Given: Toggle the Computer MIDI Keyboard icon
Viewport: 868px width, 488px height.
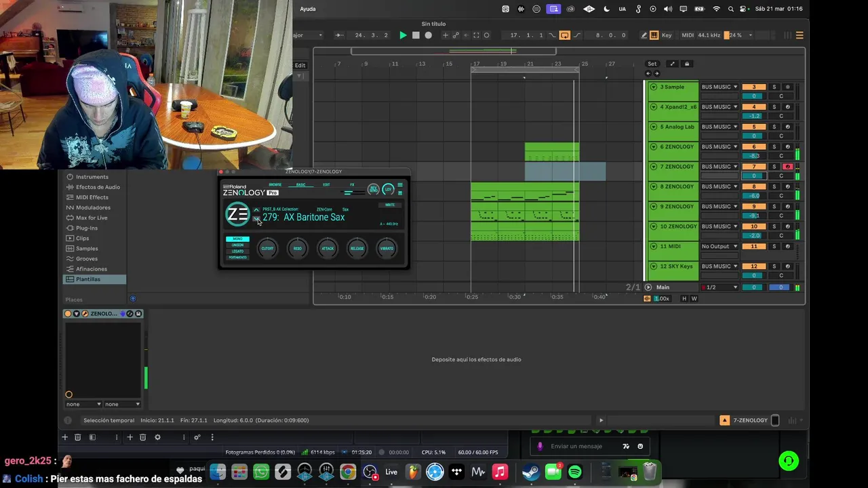Looking at the screenshot, I should [x=654, y=35].
